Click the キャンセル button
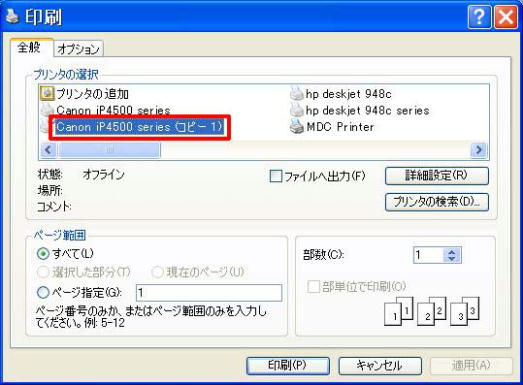The width and height of the screenshot is (523, 385). (380, 366)
